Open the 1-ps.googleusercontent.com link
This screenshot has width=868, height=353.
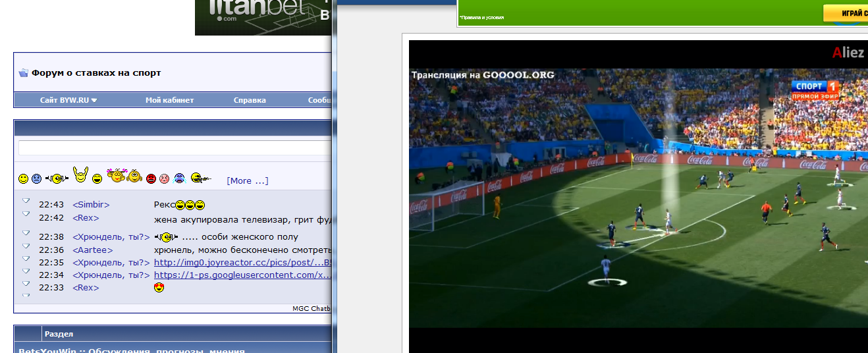tap(242, 275)
